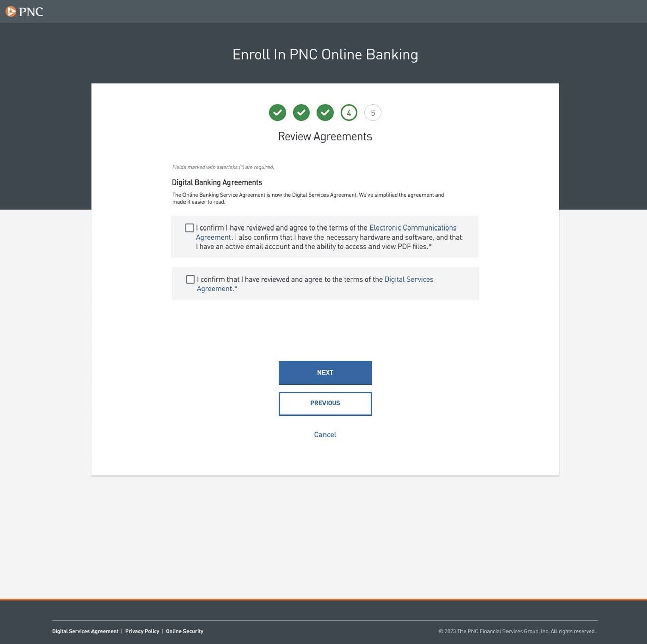The width and height of the screenshot is (647, 644).
Task: Click the third completed step checkmark
Action: pyautogui.click(x=325, y=113)
